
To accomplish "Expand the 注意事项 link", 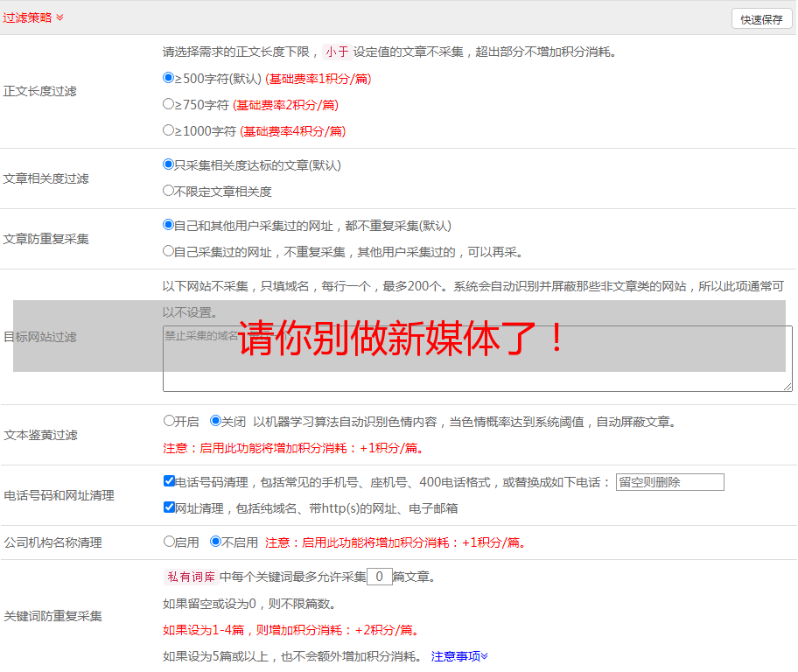I will (459, 656).
